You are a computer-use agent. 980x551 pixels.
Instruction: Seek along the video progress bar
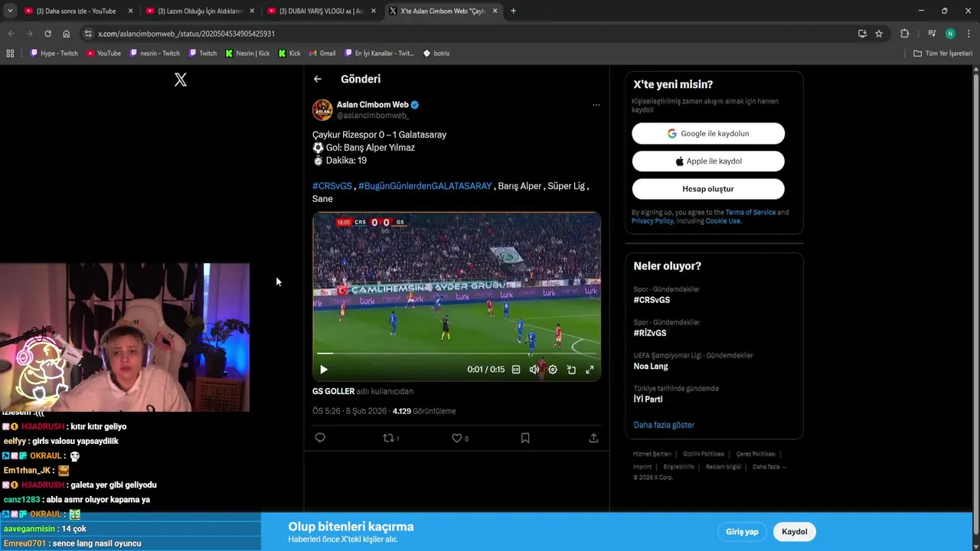[456, 354]
